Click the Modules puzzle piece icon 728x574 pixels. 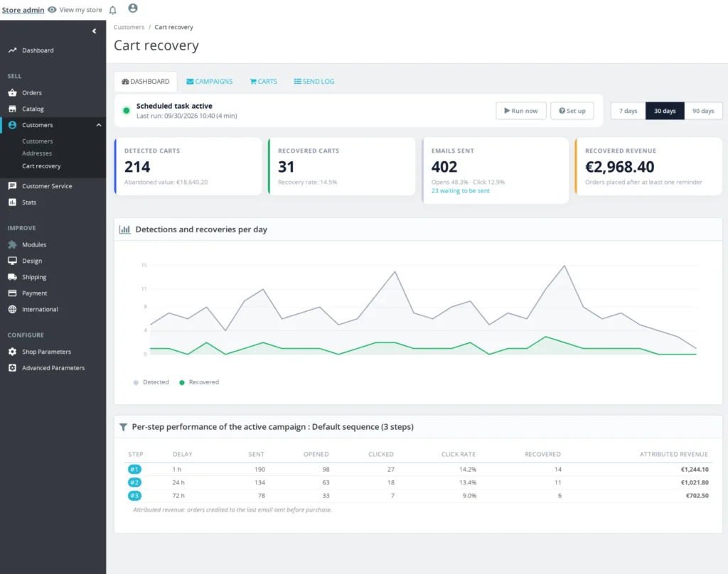[13, 244]
